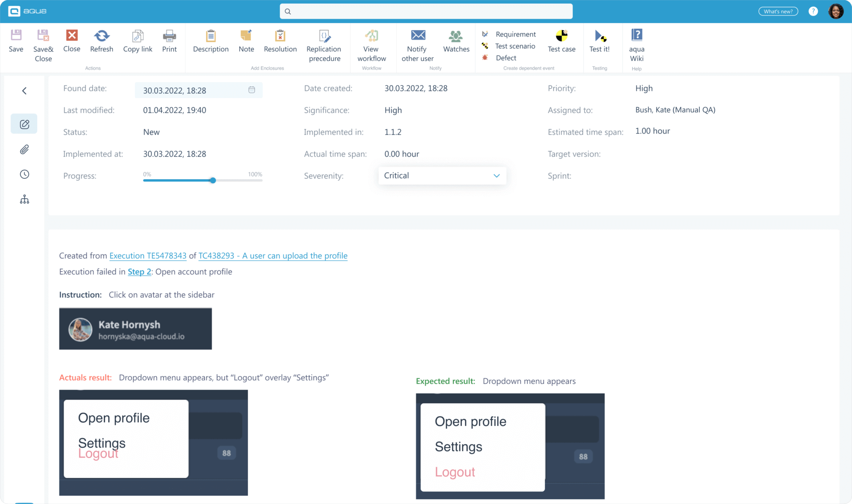Screen dimensions: 852x504
Task: Click the attachments sidebar icon
Action: (x=24, y=150)
